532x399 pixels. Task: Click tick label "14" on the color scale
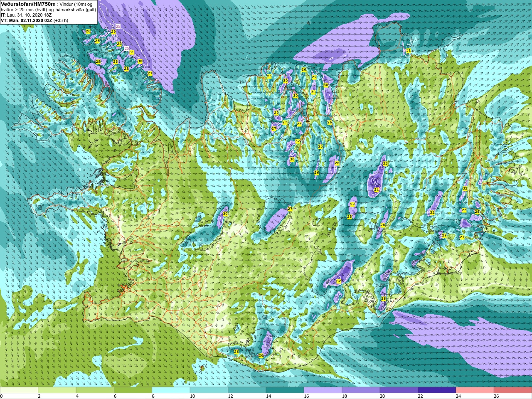[x=268, y=396]
